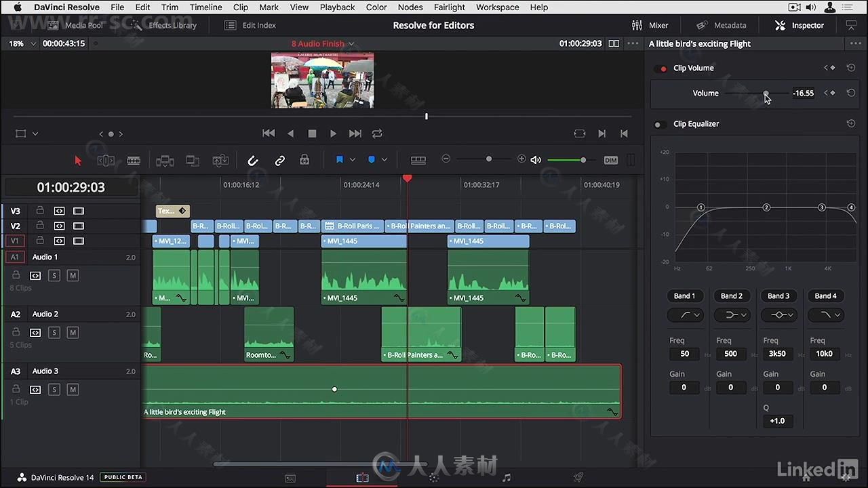
Task: Reset Clip Volume section
Action: tap(850, 68)
